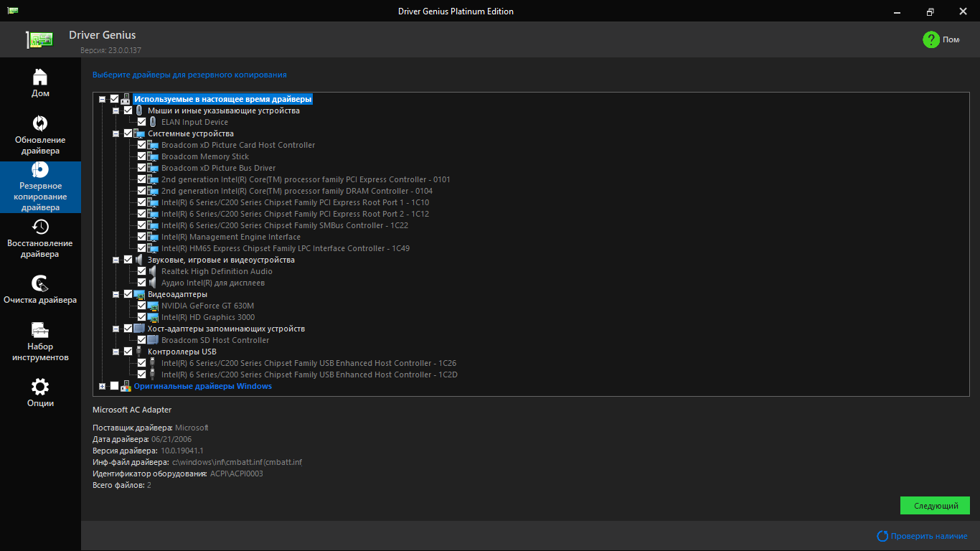Select the PCI Express Controller - 0101 row
Screen dimensions: 980x551
pyautogui.click(x=306, y=179)
